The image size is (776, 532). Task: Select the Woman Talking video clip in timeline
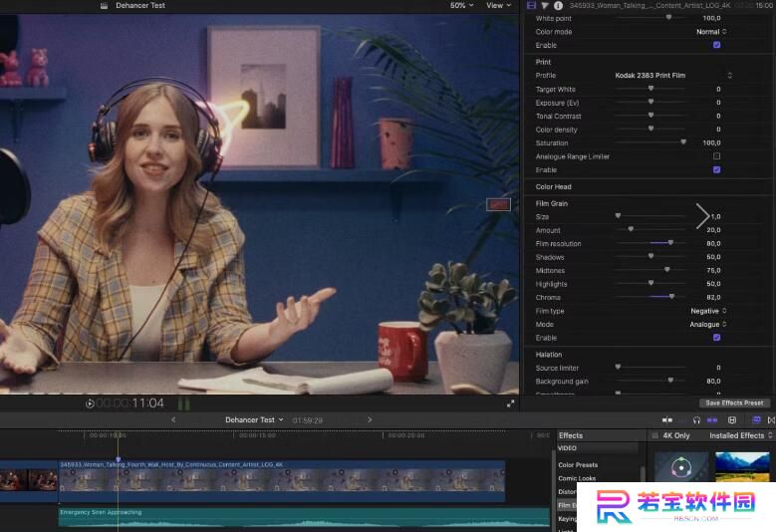pyautogui.click(x=282, y=480)
